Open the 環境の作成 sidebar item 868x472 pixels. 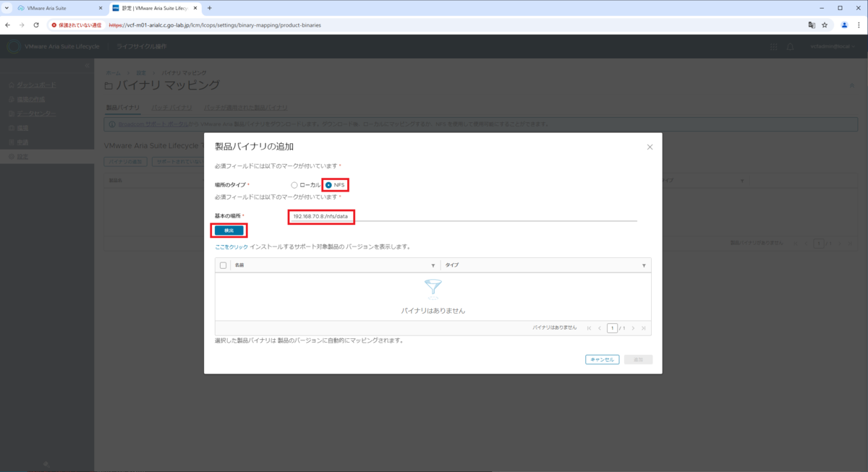(x=30, y=99)
